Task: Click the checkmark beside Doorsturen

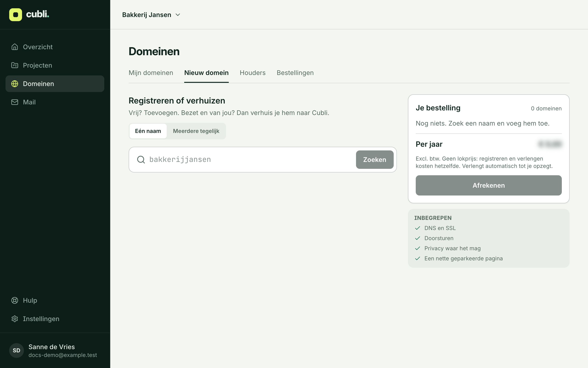Action: (x=417, y=238)
